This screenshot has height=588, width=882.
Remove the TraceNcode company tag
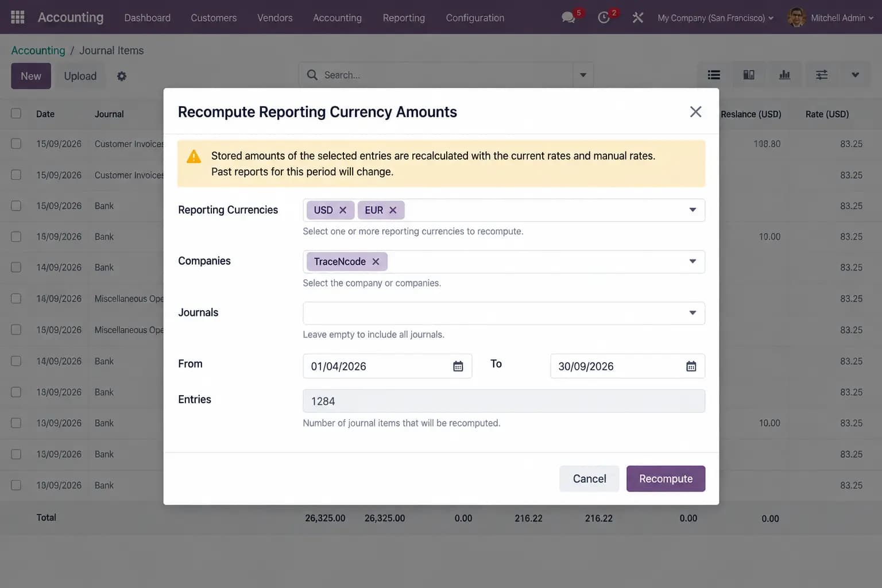376,262
